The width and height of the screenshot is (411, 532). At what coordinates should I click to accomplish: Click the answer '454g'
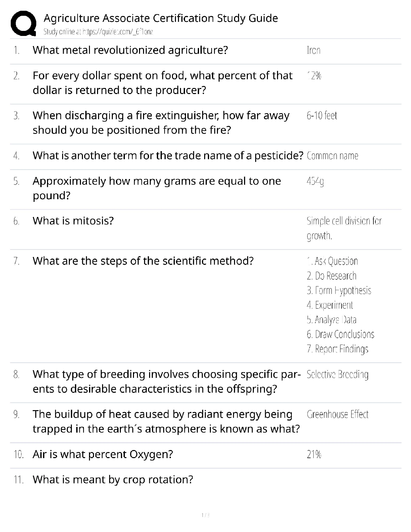coord(315,181)
